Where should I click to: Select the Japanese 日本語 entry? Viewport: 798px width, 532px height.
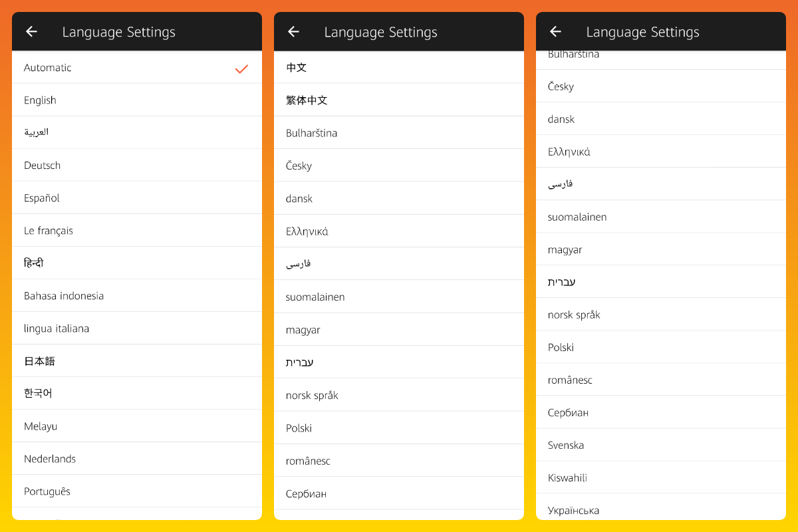point(39,361)
